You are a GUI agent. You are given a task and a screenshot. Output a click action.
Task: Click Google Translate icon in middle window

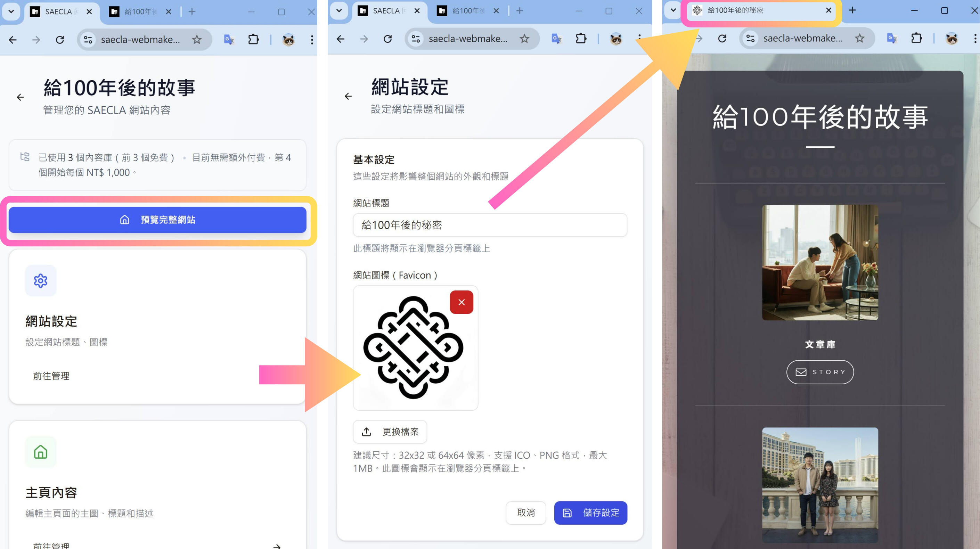click(x=556, y=39)
